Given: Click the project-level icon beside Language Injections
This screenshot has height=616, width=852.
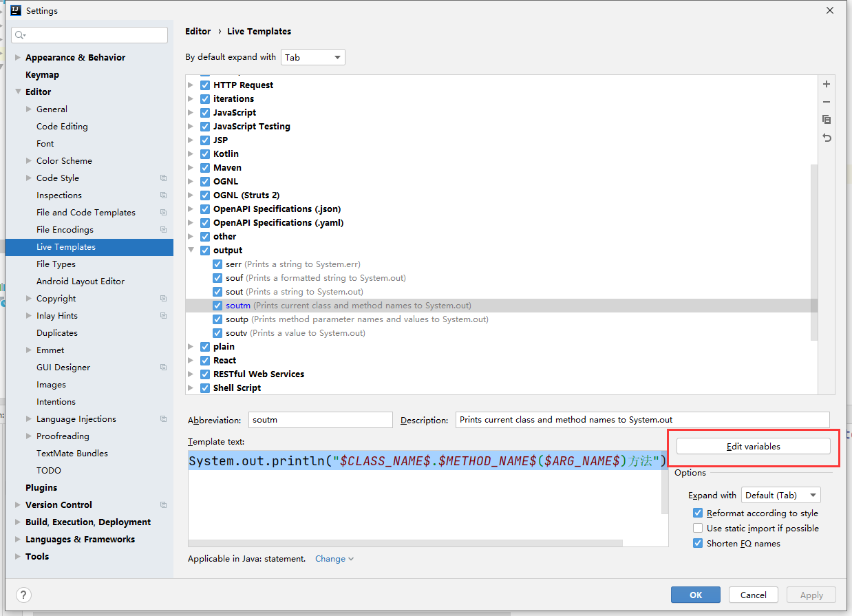Looking at the screenshot, I should click(163, 419).
